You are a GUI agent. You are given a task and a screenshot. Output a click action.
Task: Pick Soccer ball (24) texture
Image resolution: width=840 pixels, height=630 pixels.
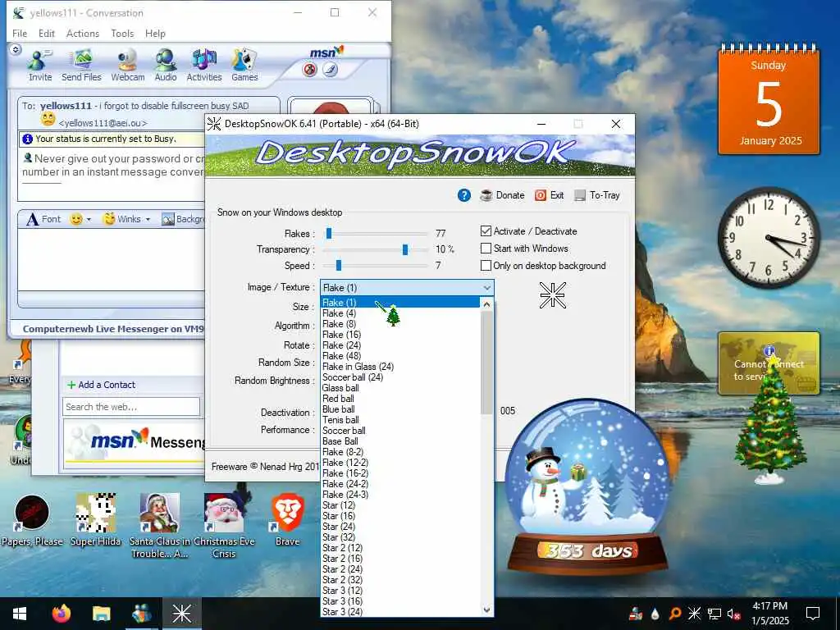[x=400, y=377]
